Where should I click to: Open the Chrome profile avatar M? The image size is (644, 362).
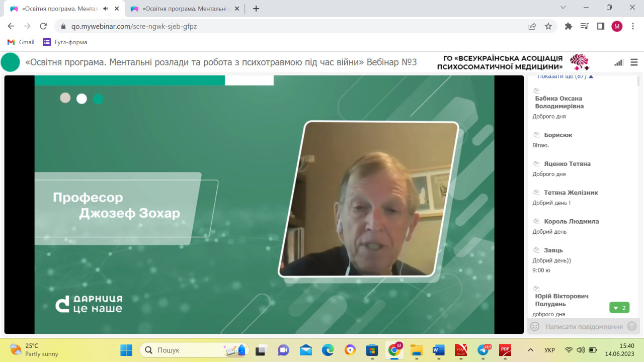tap(617, 26)
